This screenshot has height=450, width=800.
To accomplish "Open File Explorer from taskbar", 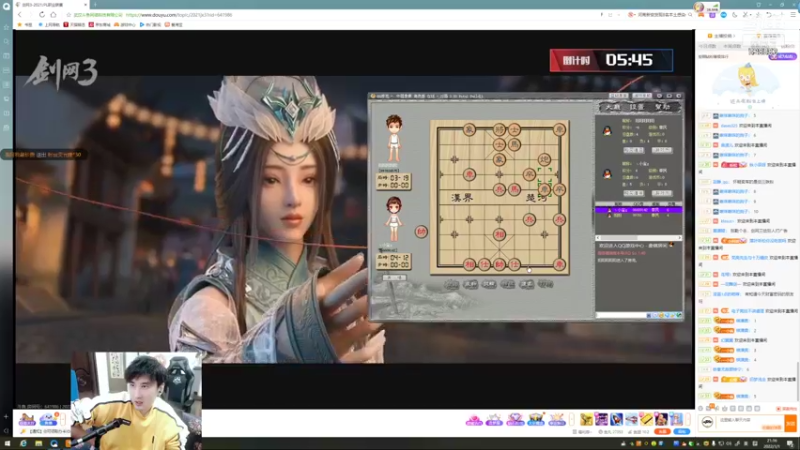I will point(38,444).
